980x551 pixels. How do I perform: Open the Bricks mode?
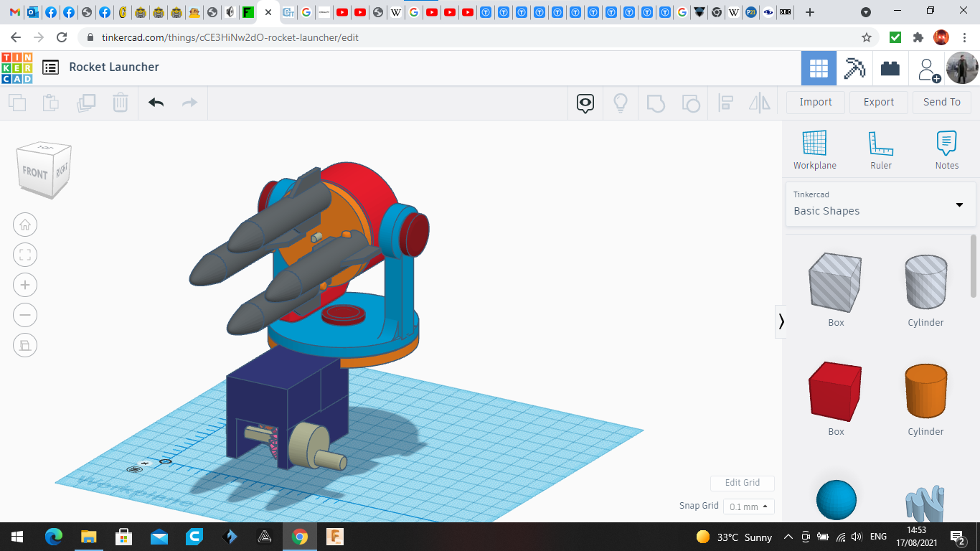point(890,68)
